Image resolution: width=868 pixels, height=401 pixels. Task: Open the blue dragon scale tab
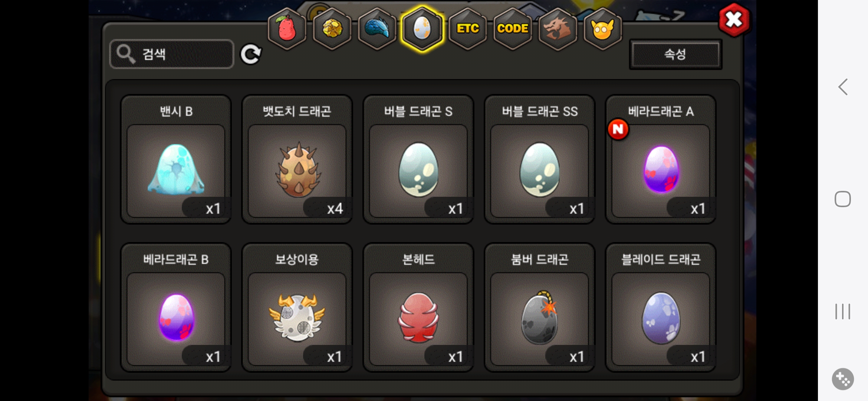tap(377, 29)
